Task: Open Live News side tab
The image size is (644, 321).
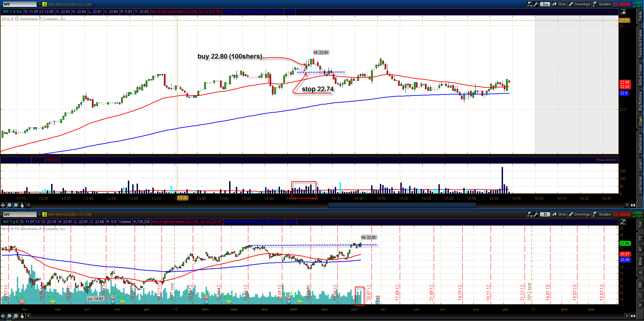Action: point(640,185)
